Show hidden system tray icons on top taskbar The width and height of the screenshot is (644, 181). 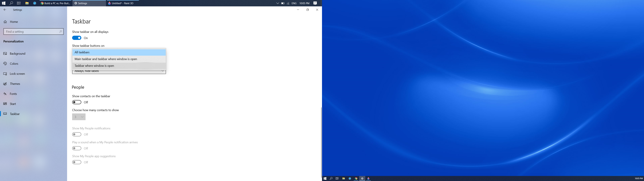click(278, 3)
